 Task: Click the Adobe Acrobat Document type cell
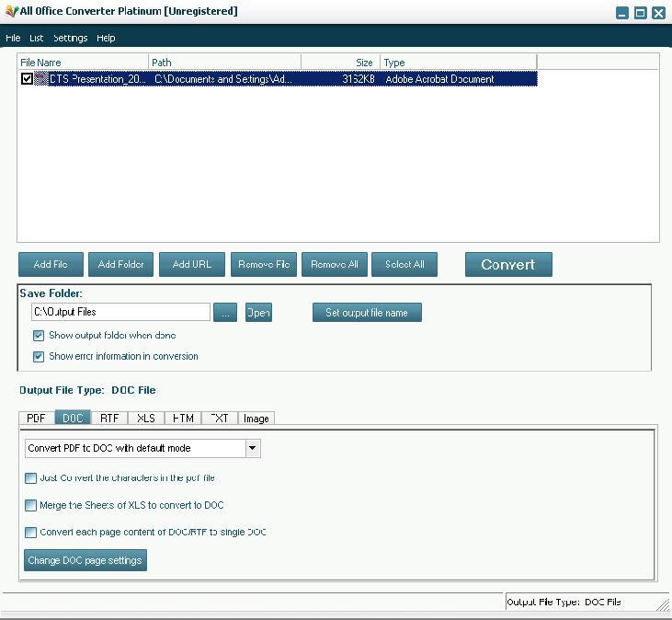tap(439, 79)
